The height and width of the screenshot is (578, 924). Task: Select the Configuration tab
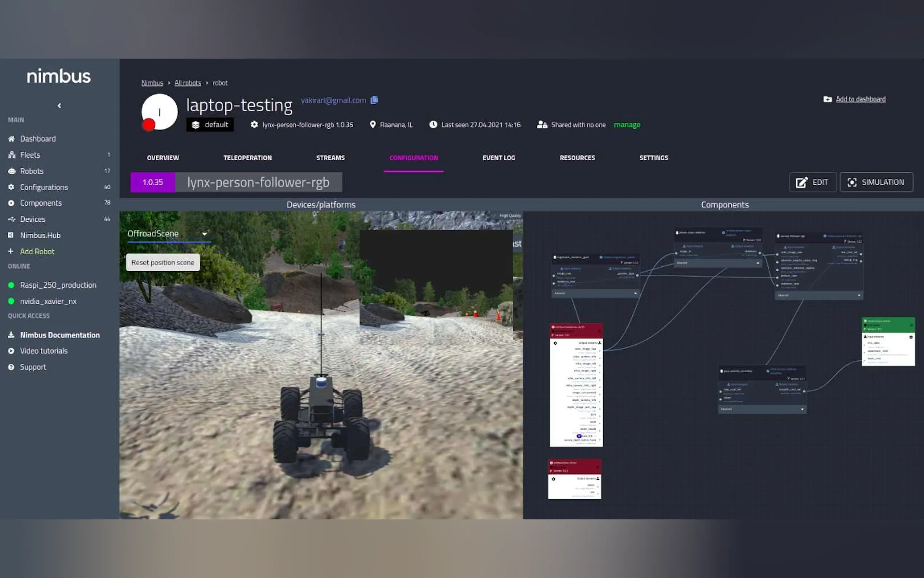[414, 158]
